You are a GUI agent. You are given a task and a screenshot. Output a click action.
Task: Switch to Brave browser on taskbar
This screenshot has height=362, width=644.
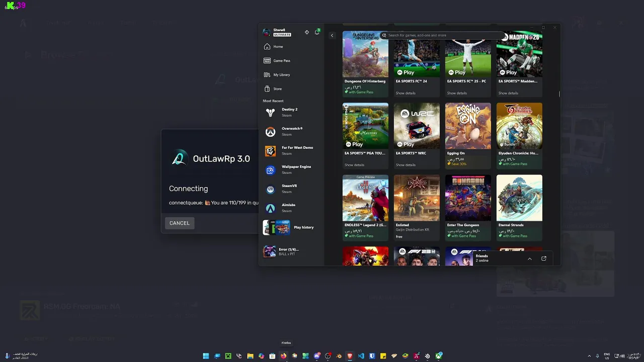[350, 356]
